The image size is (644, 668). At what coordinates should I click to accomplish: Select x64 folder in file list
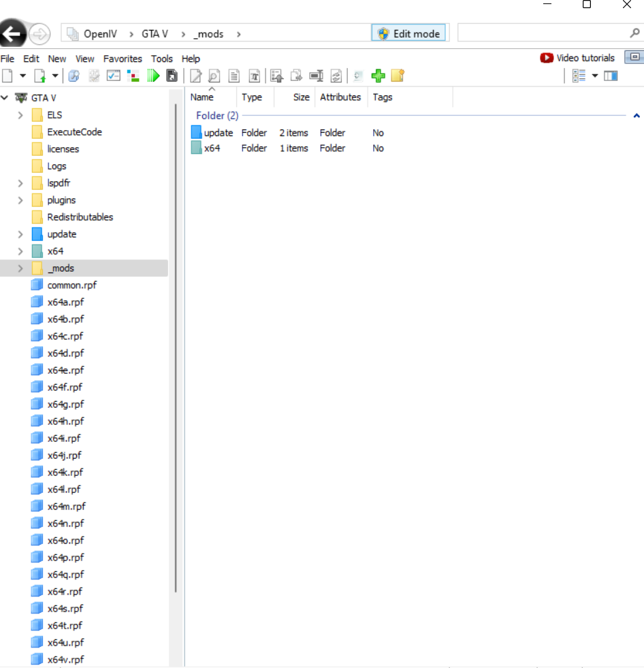point(206,148)
